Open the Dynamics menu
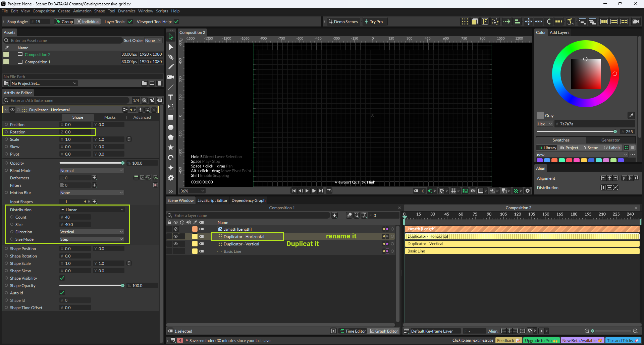Viewport: 644px width, 345px height. click(126, 11)
